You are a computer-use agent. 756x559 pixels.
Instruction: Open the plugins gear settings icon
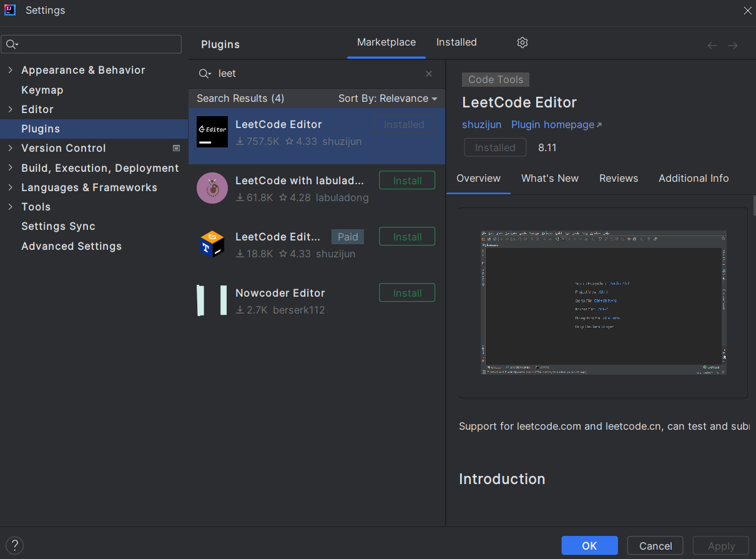pyautogui.click(x=523, y=42)
